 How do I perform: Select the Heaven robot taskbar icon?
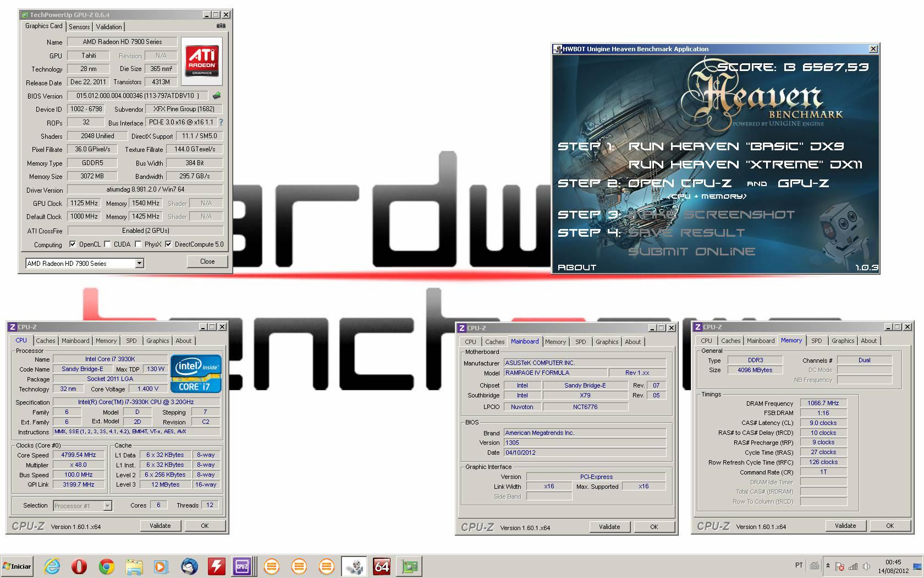click(x=355, y=566)
